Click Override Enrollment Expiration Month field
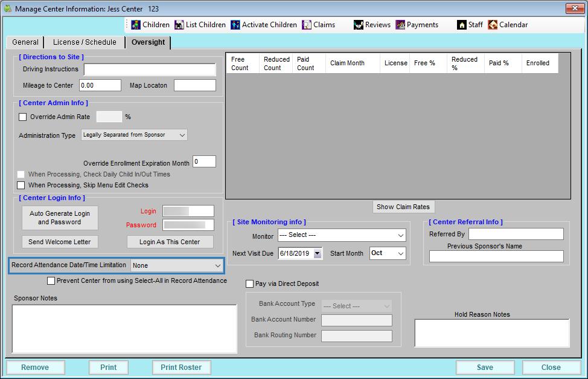 tap(205, 161)
